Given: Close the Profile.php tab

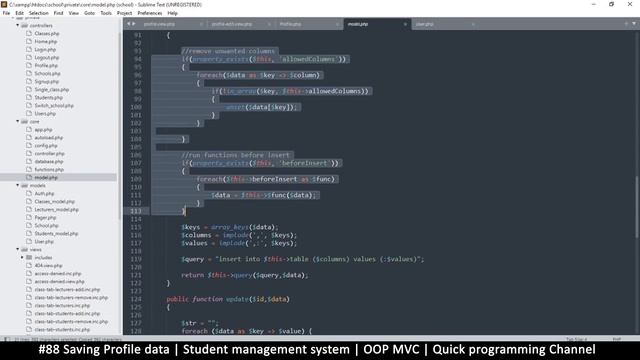Looking at the screenshot, I should 337,24.
